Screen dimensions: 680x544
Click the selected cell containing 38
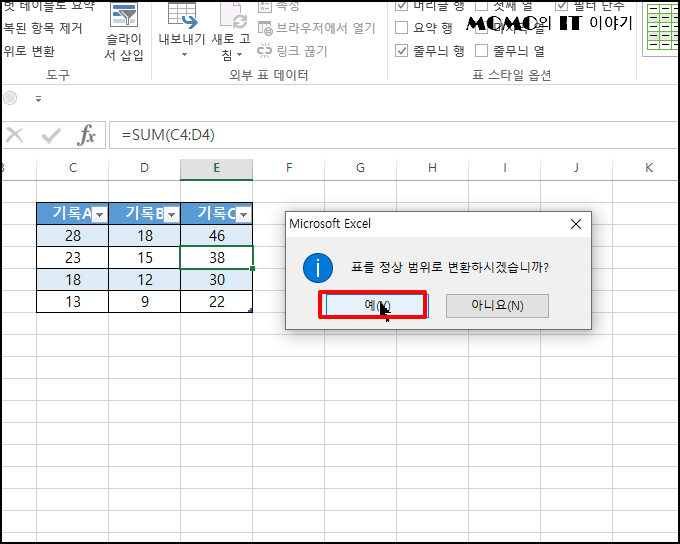point(216,258)
